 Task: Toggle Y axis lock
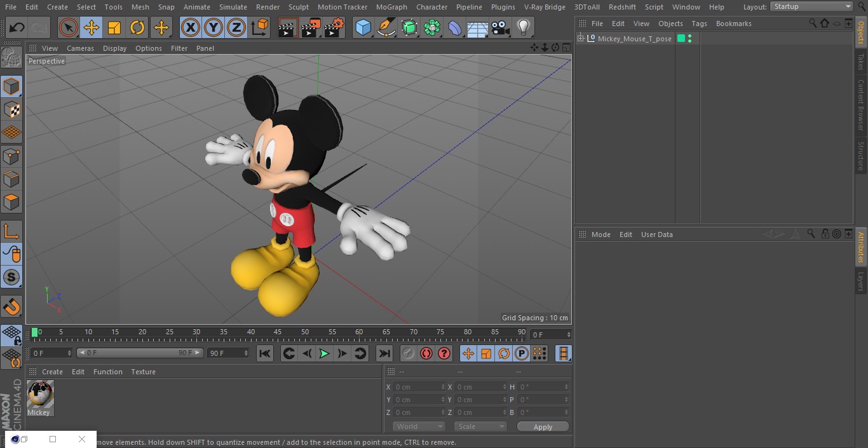pyautogui.click(x=214, y=27)
